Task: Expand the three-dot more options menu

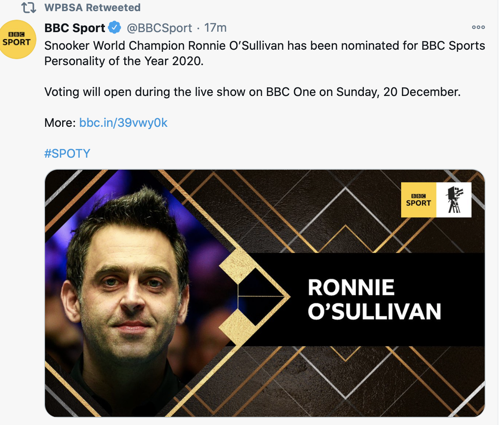Action: pyautogui.click(x=478, y=27)
